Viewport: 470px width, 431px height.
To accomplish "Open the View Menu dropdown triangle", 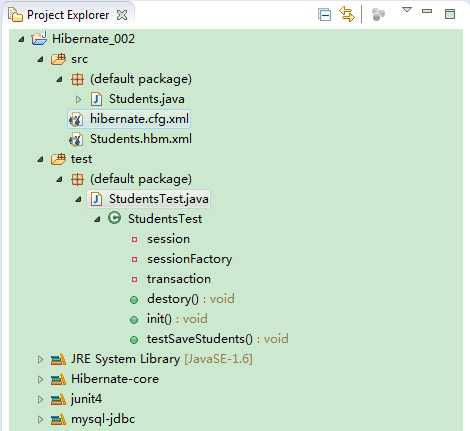I will click(406, 10).
